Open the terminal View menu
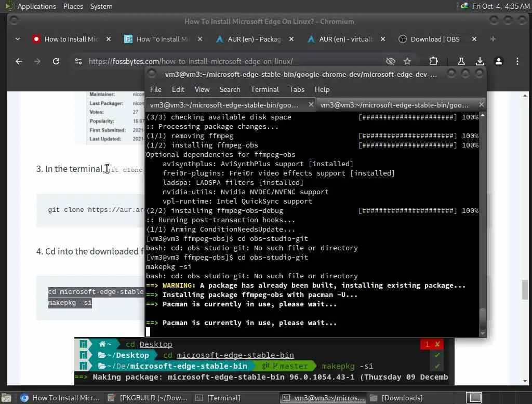Viewport: 532px width, 404px height. 202,89
